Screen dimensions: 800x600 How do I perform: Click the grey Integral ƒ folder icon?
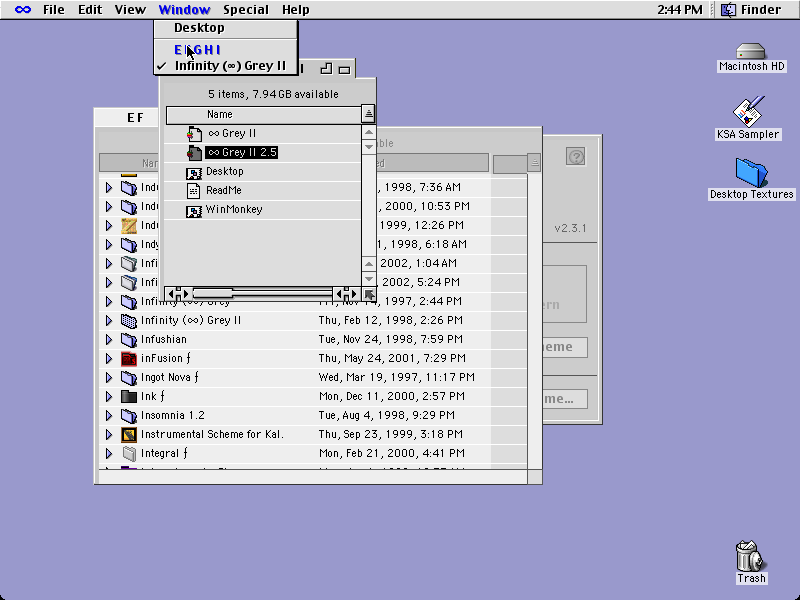pyautogui.click(x=129, y=453)
